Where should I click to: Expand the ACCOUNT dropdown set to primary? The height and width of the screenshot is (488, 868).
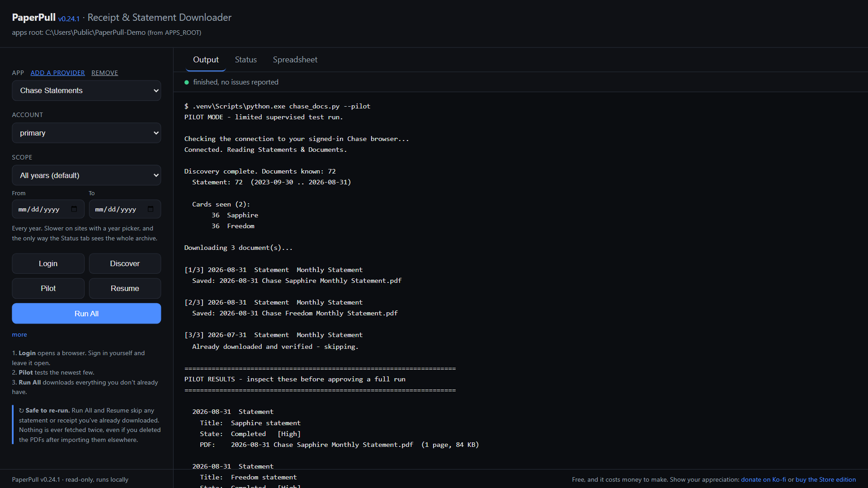coord(86,133)
